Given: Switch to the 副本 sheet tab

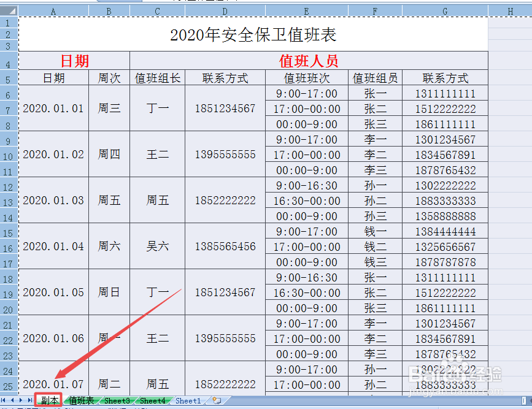Looking at the screenshot, I should tap(49, 400).
